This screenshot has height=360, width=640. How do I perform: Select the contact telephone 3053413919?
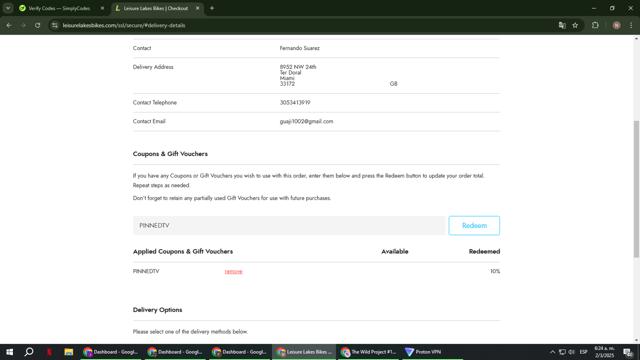tap(295, 102)
